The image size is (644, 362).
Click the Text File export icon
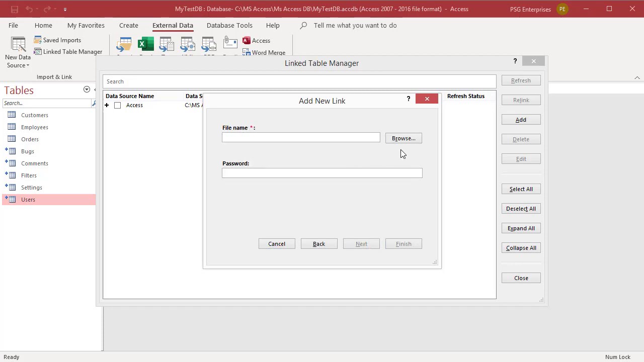click(x=167, y=45)
